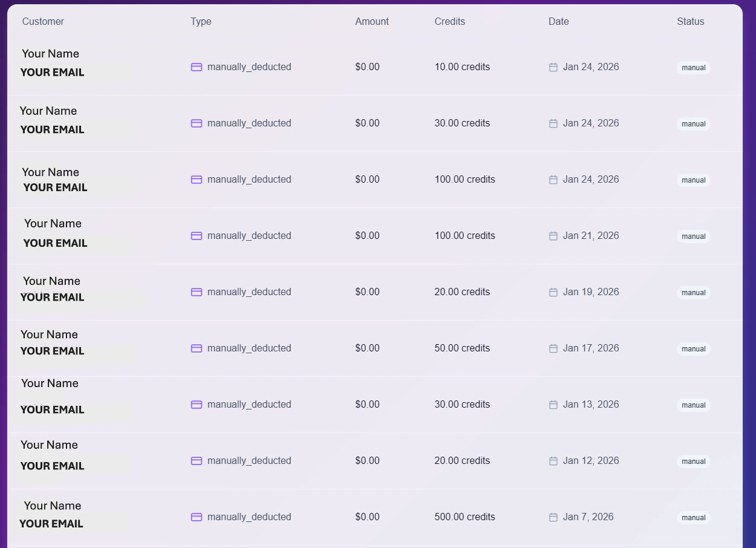Click the Customer column header
The height and width of the screenshot is (548, 756).
[x=43, y=21]
